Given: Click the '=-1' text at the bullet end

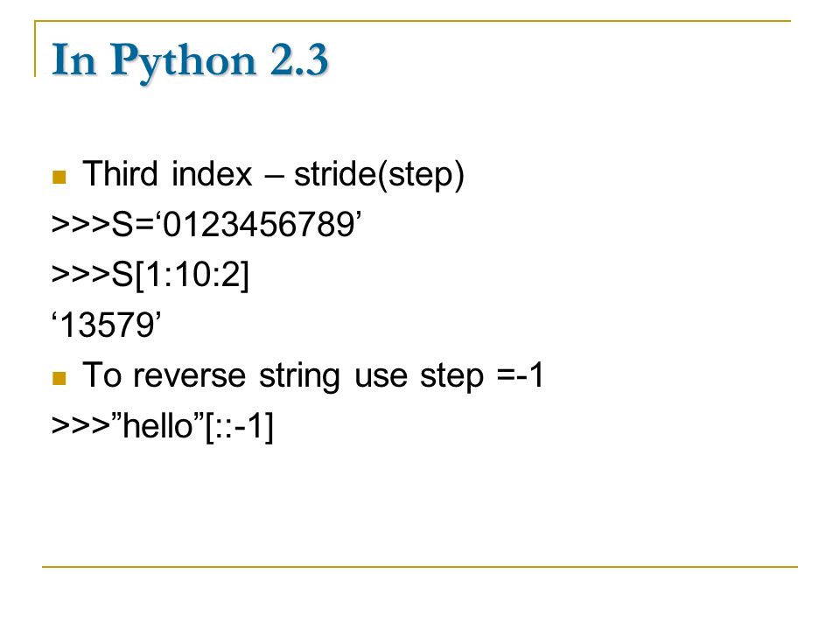Looking at the screenshot, I should click(x=520, y=375).
